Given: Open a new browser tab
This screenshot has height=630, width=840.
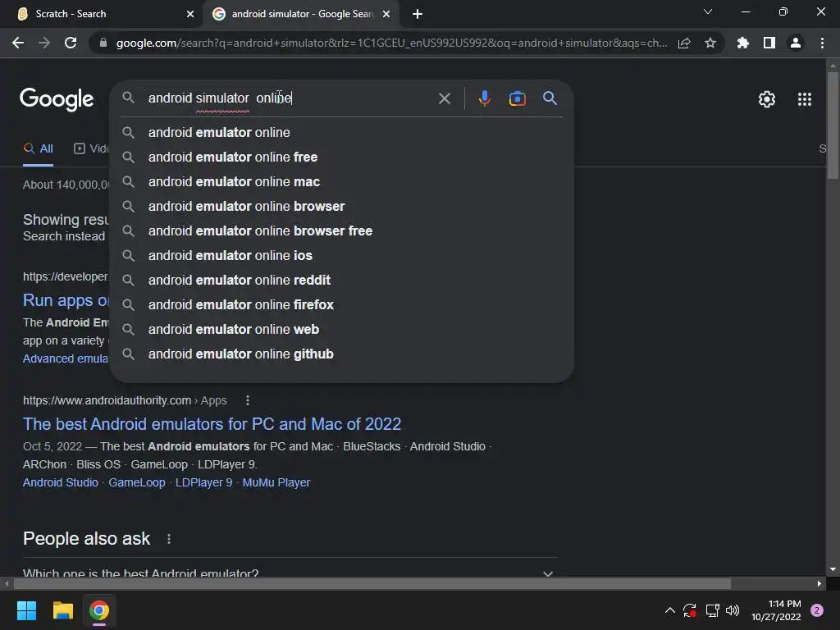Looking at the screenshot, I should click(x=418, y=14).
